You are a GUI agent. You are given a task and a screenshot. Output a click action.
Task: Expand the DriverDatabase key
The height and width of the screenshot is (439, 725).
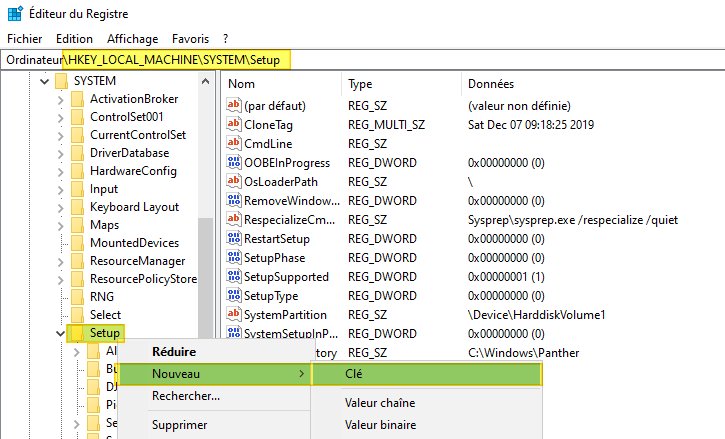point(61,154)
